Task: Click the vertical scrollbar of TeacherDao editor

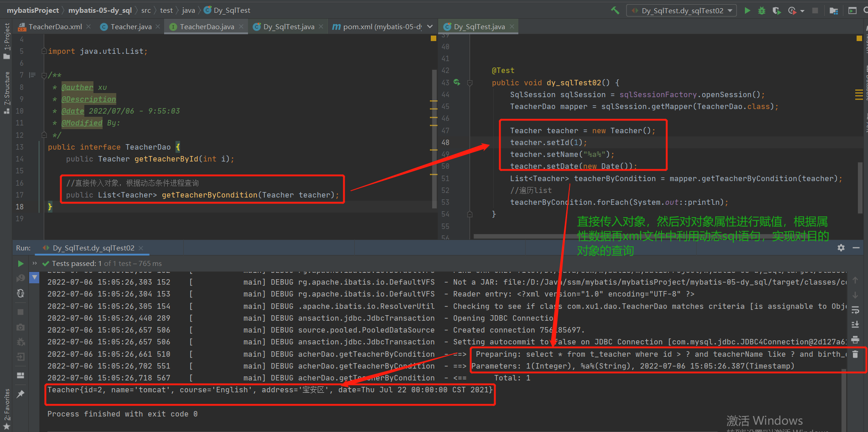Action: (434, 139)
